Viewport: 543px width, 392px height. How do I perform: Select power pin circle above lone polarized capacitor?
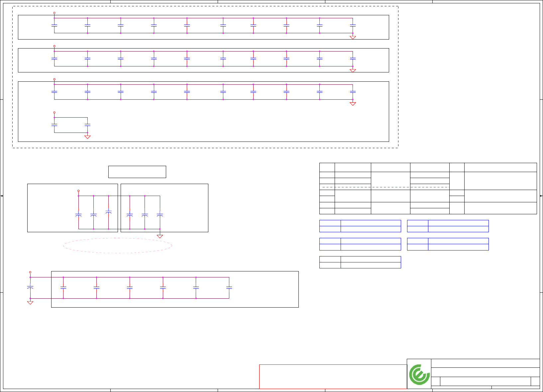30,272
